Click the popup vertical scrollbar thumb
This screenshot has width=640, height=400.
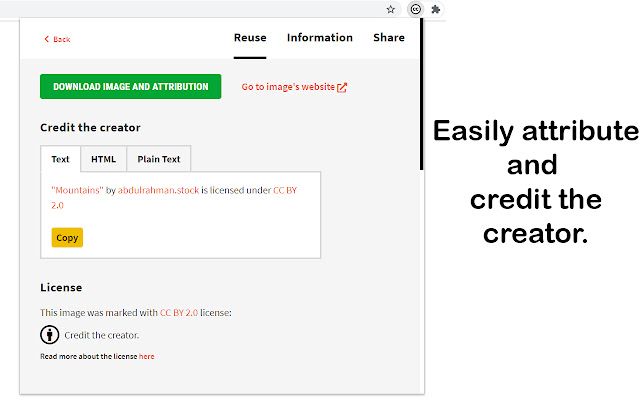[422, 94]
